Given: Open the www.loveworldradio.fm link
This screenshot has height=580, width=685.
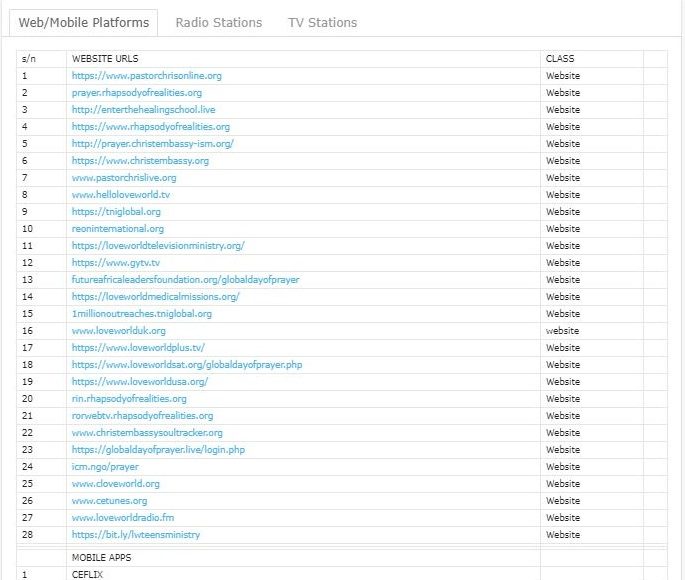Looking at the screenshot, I should pyautogui.click(x=123, y=518).
